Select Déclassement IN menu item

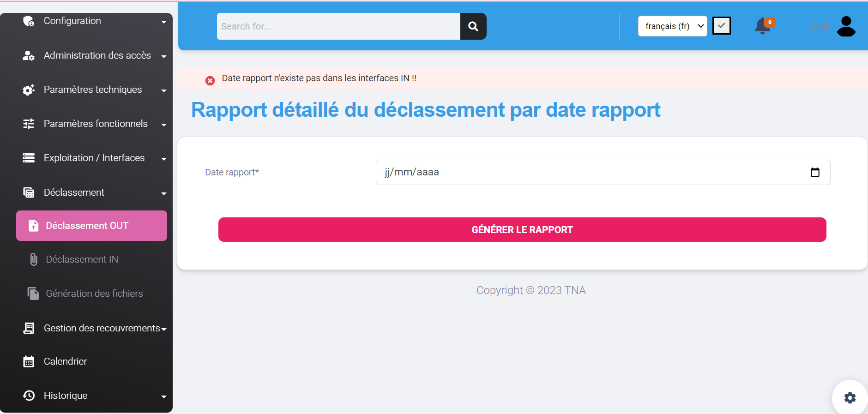82,259
